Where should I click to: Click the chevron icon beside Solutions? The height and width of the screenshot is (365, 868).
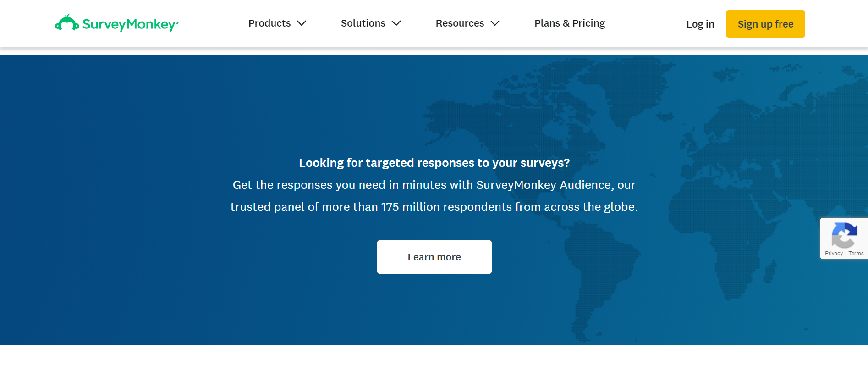pyautogui.click(x=396, y=23)
